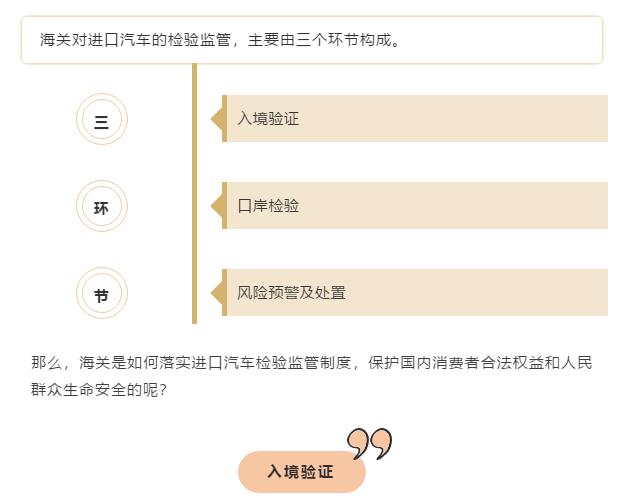Click the intro box about 海关对进口汽车
624x501 pixels.
[x=312, y=40]
